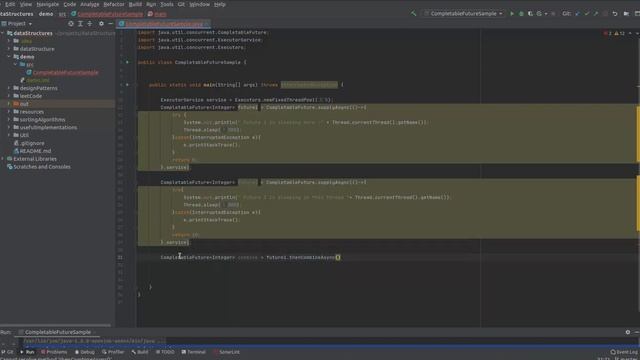
Task: Expand External Libraries node
Action: pos(3,159)
